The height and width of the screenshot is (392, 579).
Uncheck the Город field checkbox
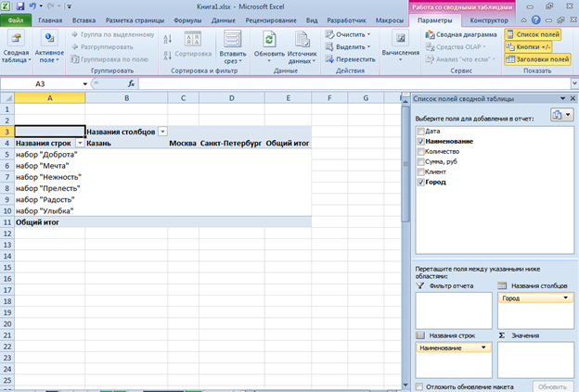[421, 183]
